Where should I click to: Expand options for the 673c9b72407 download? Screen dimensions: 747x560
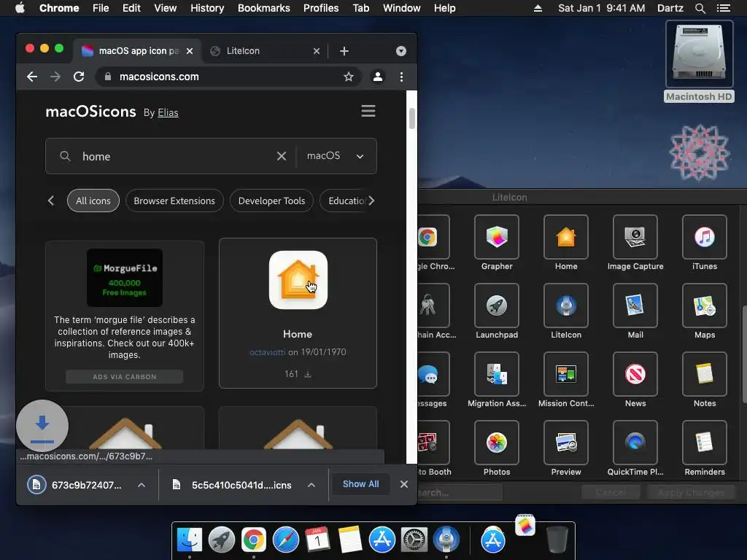pyautogui.click(x=142, y=485)
